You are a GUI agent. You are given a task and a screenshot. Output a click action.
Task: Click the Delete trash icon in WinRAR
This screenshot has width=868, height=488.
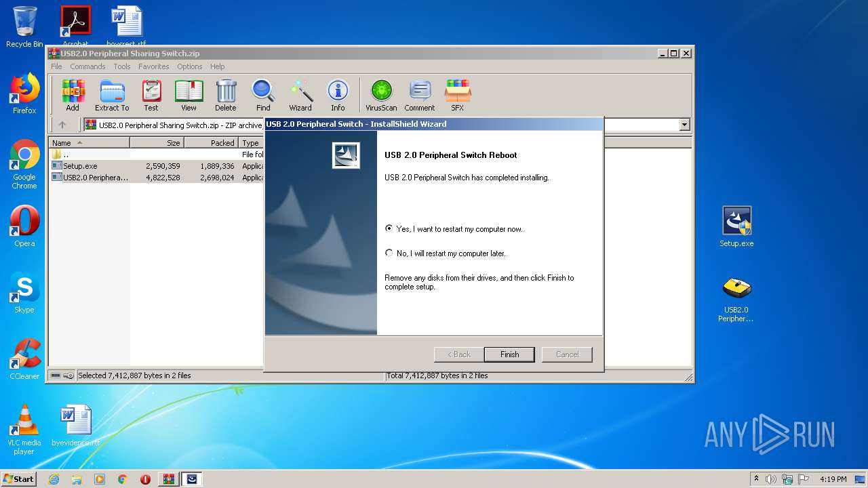(x=226, y=95)
